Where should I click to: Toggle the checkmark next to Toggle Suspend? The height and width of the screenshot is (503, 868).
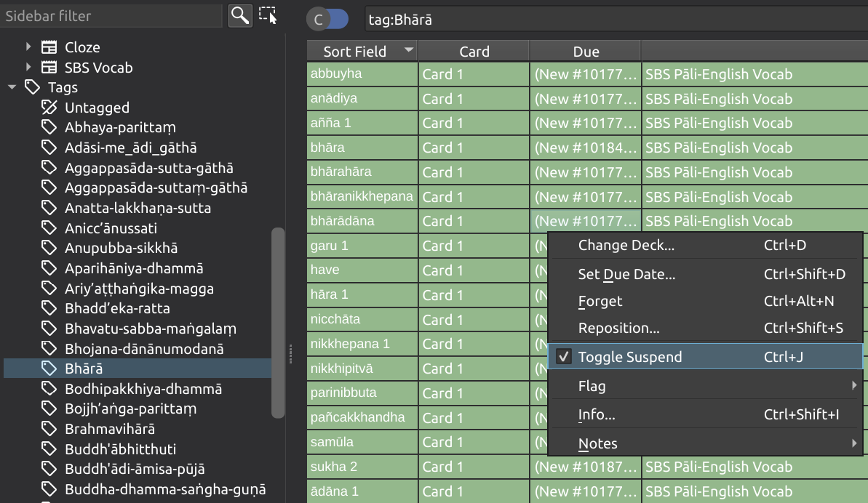point(562,356)
